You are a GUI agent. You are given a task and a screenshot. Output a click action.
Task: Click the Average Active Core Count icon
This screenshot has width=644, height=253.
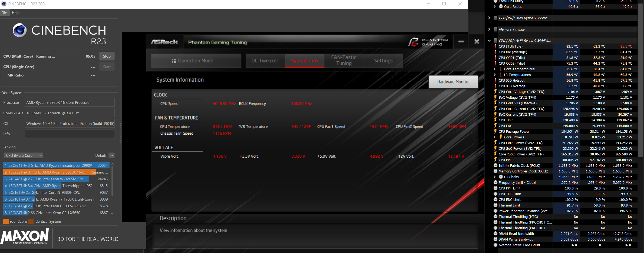(496, 245)
